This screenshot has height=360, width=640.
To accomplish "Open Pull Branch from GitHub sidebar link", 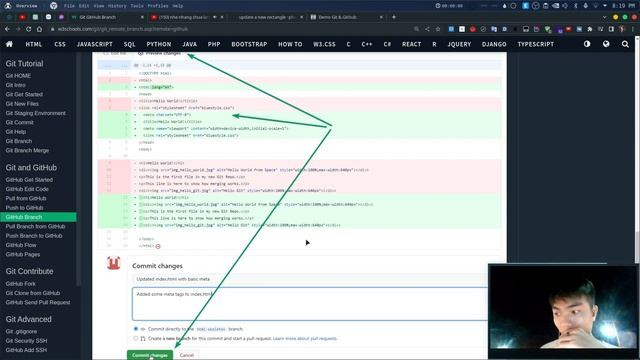I will click(35, 226).
